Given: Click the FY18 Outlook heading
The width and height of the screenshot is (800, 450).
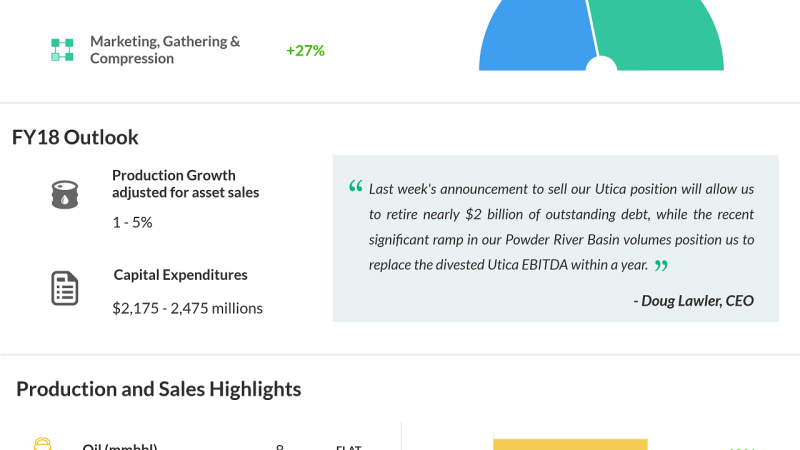Looking at the screenshot, I should (x=75, y=137).
